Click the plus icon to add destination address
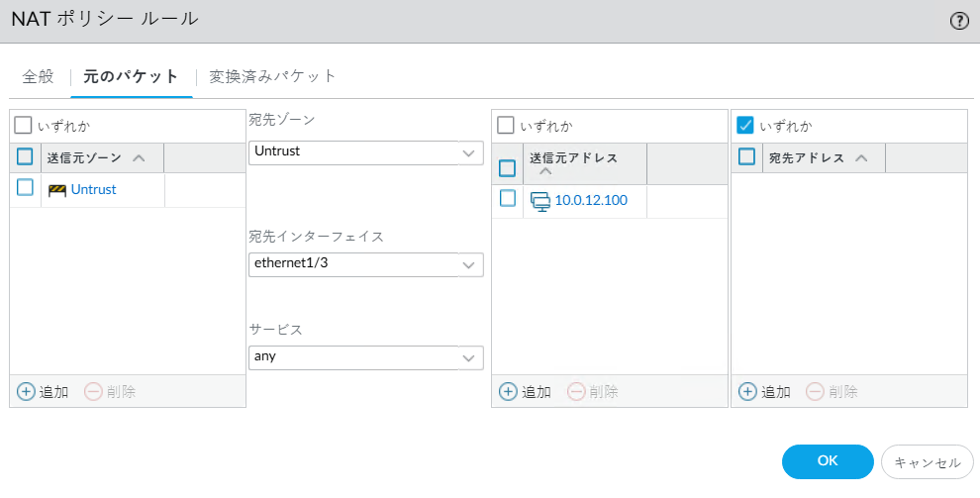 tap(747, 391)
